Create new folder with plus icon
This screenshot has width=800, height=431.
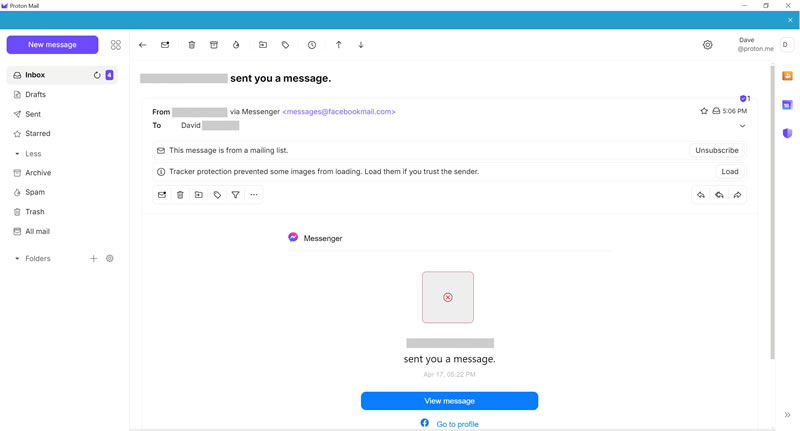point(93,259)
